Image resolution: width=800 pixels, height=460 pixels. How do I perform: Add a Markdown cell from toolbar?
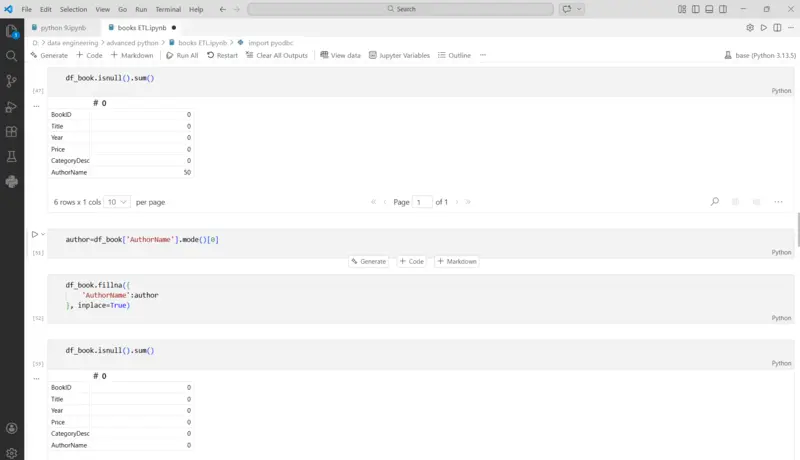pyautogui.click(x=132, y=55)
